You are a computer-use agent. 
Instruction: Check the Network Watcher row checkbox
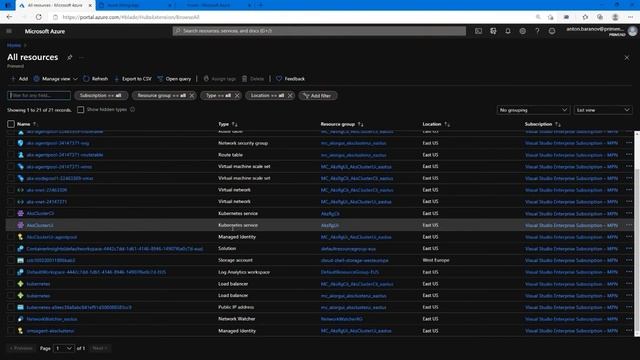tap(11, 319)
